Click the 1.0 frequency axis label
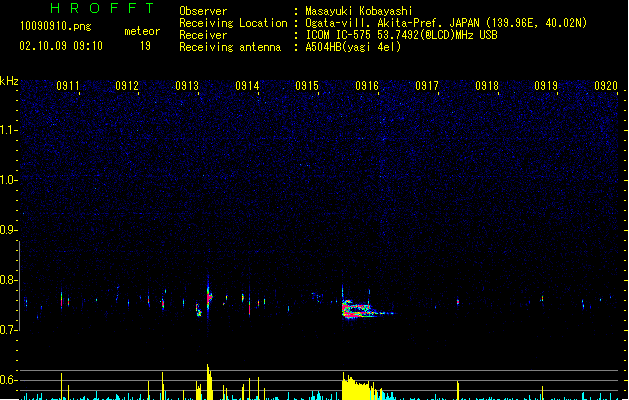629x400 pixels. pyautogui.click(x=8, y=180)
